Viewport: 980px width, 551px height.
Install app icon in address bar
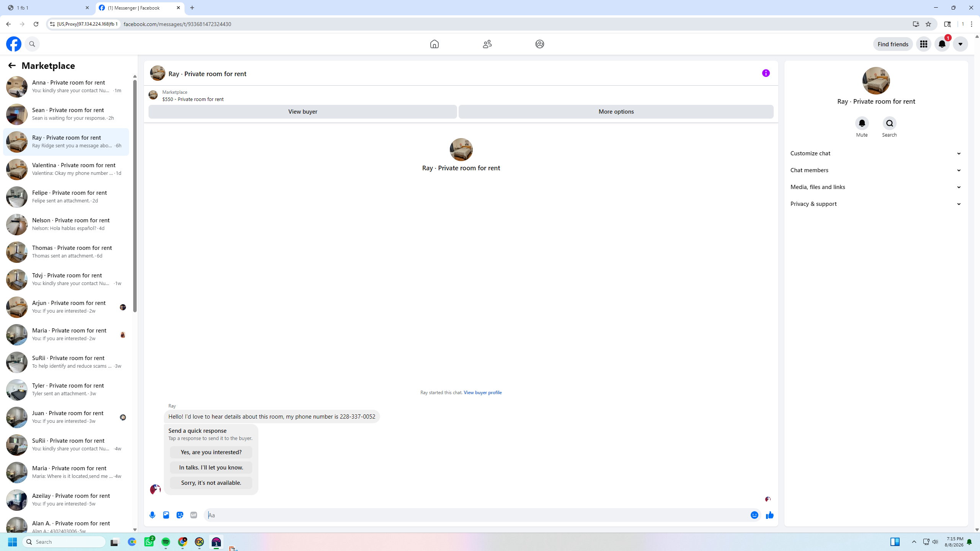916,24
